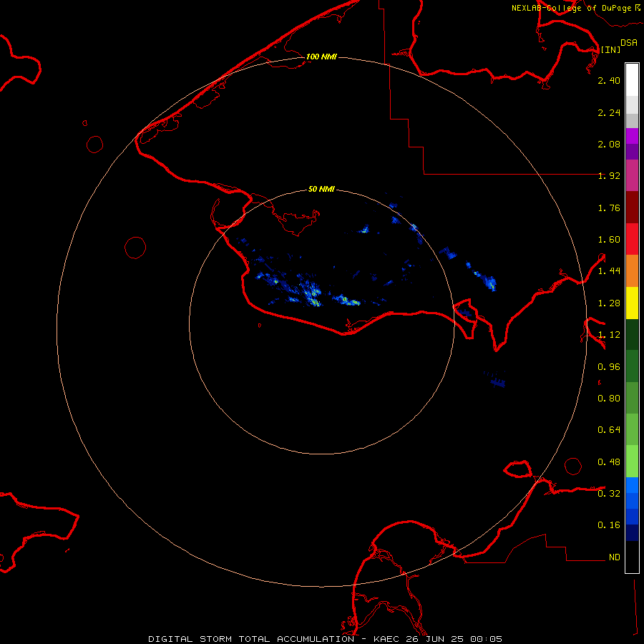The image size is (644, 644).
Task: Click the 0.32 legend value
Action: tap(609, 494)
